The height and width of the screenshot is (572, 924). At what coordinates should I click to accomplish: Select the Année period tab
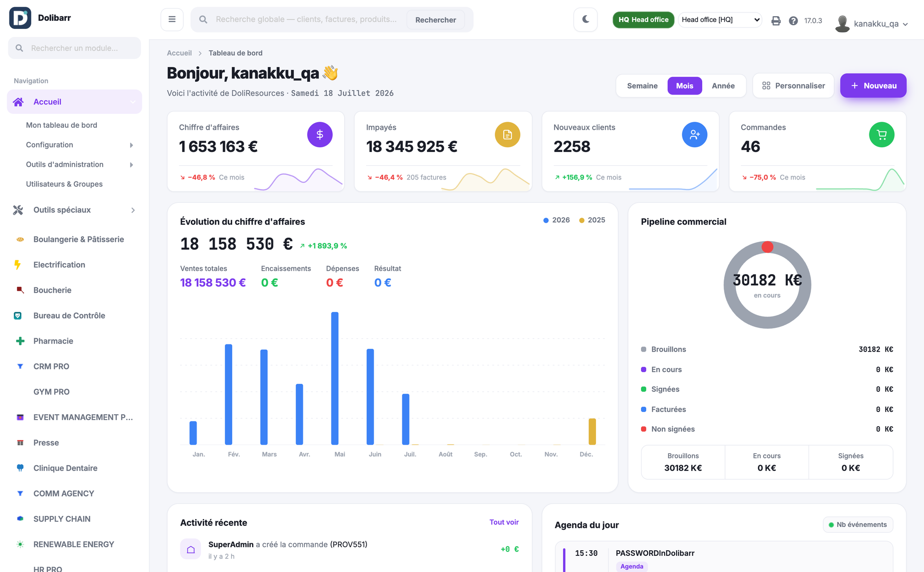[723, 86]
